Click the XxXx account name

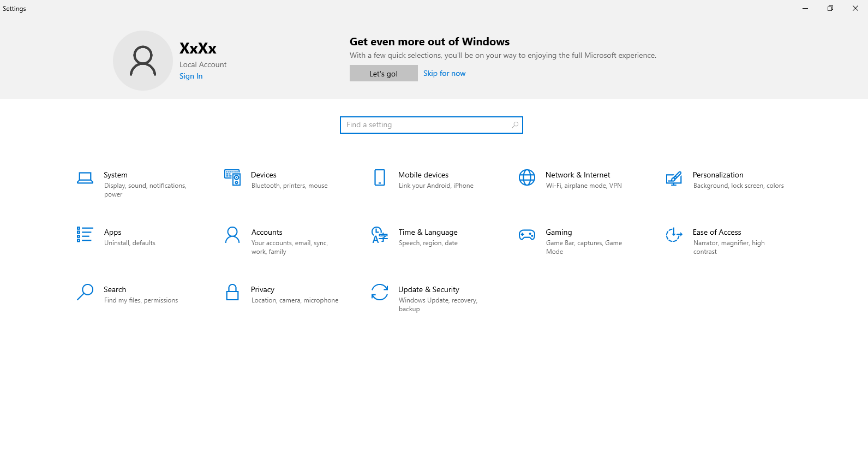(x=198, y=48)
